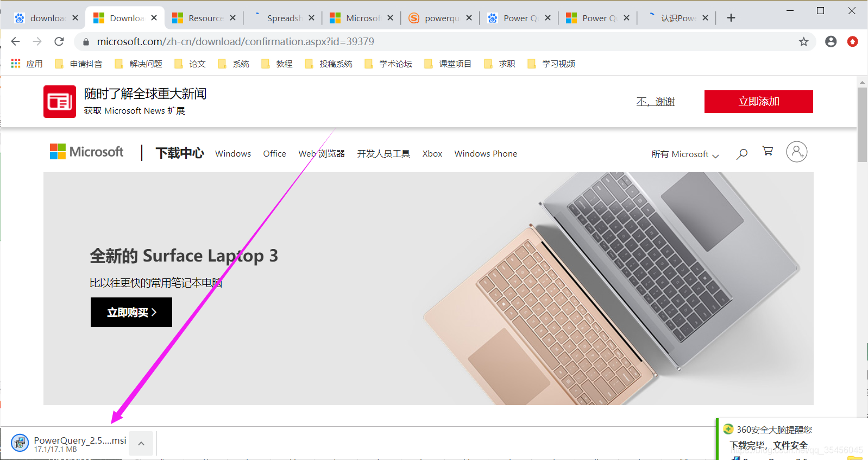Screen dimensions: 868x460
Task: Close the Resource tab
Action: tap(232, 18)
